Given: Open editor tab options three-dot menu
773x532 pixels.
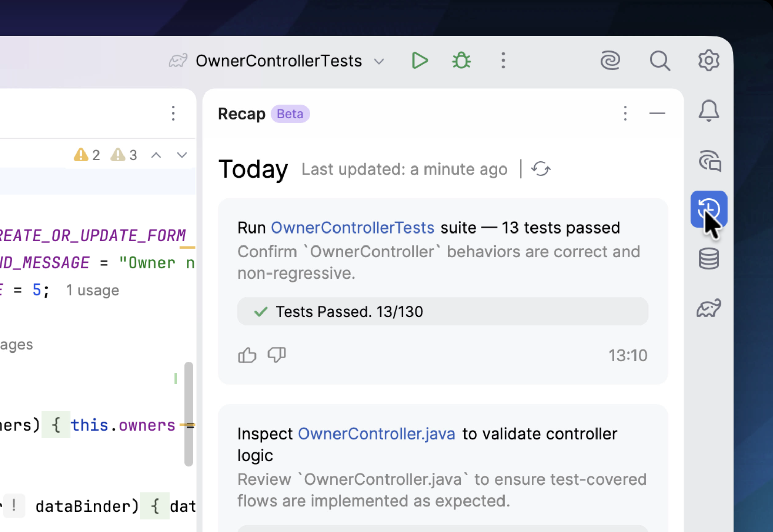Looking at the screenshot, I should 173,113.
